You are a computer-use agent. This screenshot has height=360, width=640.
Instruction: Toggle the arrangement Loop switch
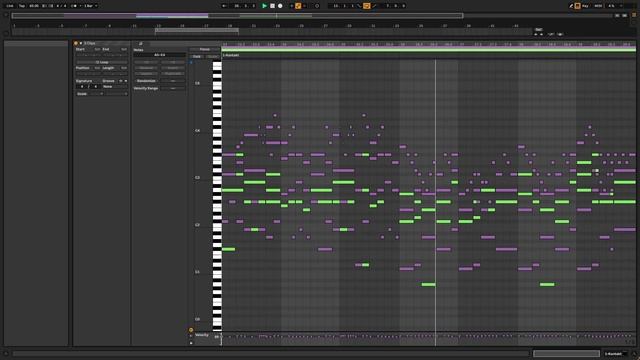[367, 6]
